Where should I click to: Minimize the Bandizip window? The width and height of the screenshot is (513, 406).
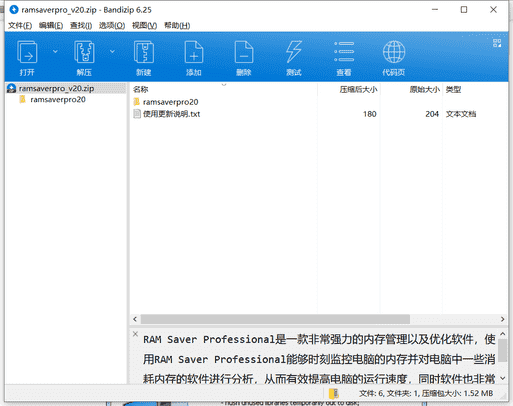click(x=435, y=10)
